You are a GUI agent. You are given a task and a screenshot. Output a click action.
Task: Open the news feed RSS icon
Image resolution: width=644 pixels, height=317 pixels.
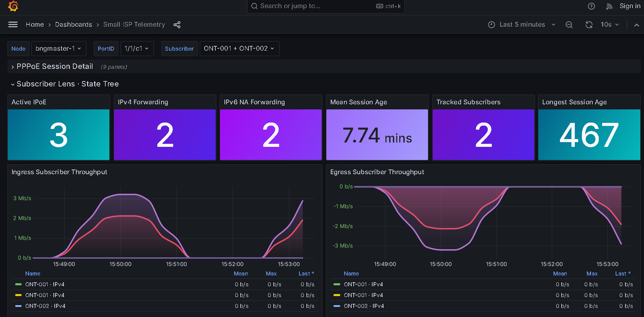pos(609,6)
